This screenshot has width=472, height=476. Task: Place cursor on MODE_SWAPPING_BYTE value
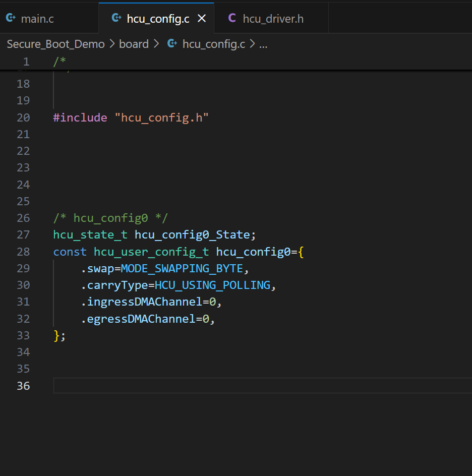pos(182,268)
